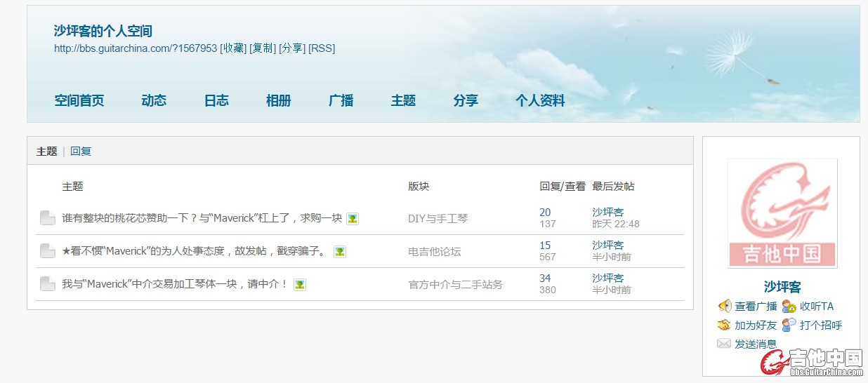Click 收听TA to follow the user
The image size is (868, 383).
tap(817, 307)
